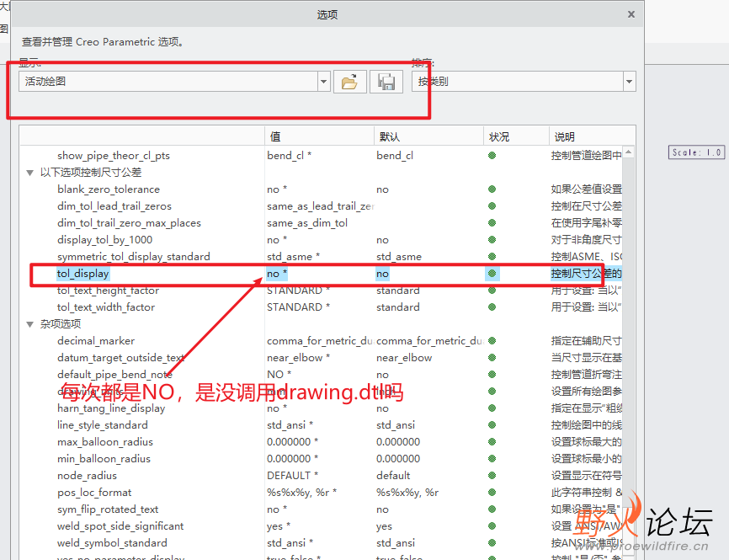The image size is (729, 560).
Task: Select the weld_spot_side_significant option
Action: pos(120,526)
